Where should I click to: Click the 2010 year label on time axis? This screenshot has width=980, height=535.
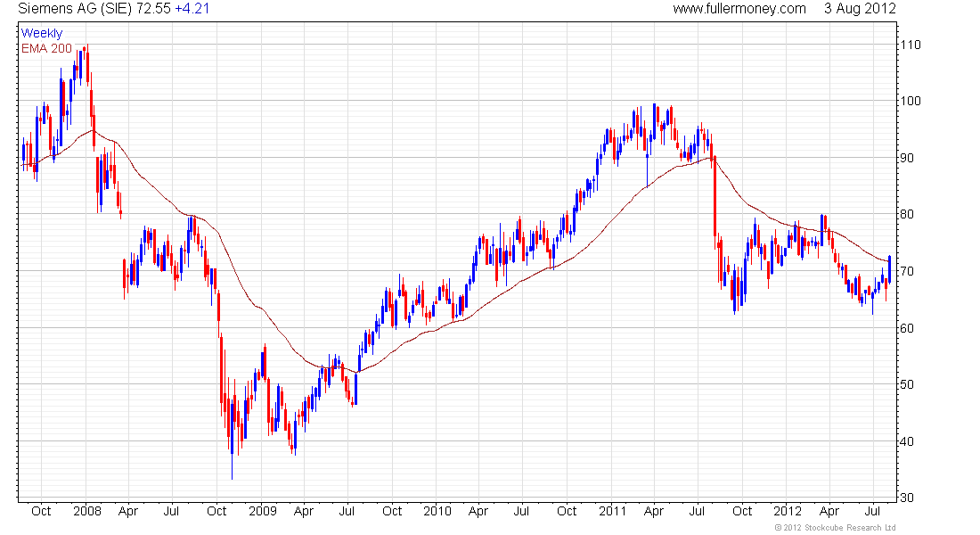click(x=437, y=511)
